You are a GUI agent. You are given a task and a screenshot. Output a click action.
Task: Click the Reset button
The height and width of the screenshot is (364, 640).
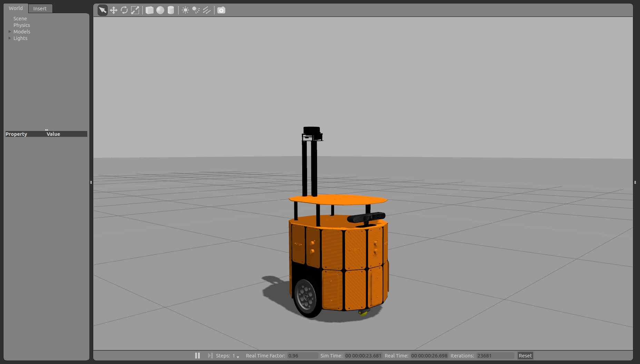tap(525, 356)
